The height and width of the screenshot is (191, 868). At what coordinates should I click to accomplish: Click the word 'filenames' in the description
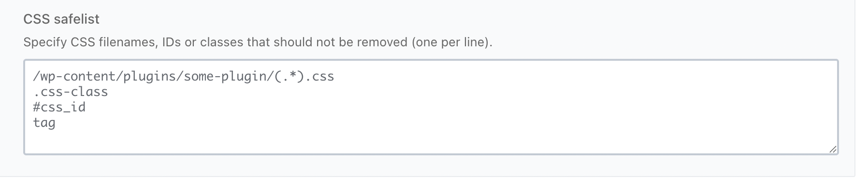[x=128, y=42]
